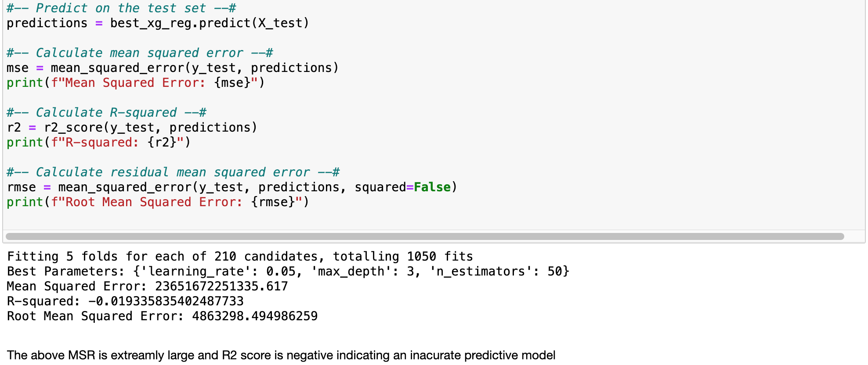The width and height of the screenshot is (868, 365).
Task: Click the 'Calculate R-squared' comment line
Action: point(106,113)
